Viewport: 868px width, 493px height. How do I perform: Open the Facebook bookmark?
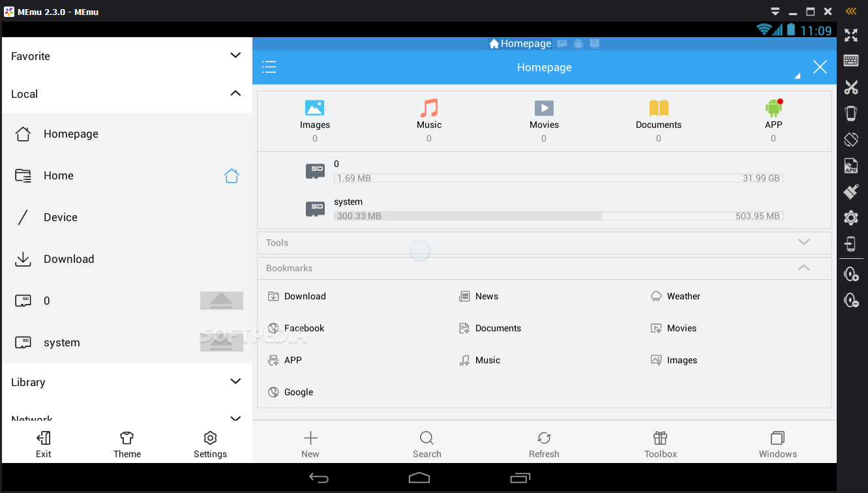coord(296,328)
